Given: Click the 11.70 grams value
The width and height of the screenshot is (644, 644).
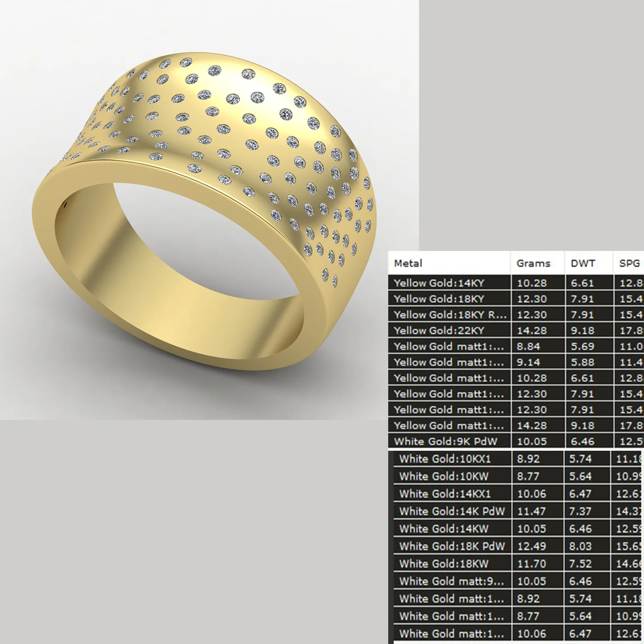Looking at the screenshot, I should pos(531,563).
